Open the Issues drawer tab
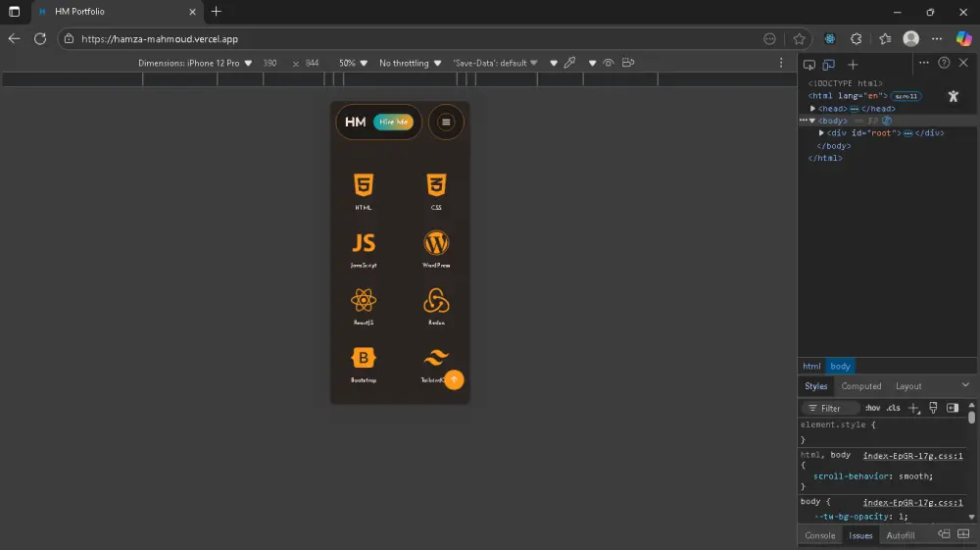 pos(860,535)
